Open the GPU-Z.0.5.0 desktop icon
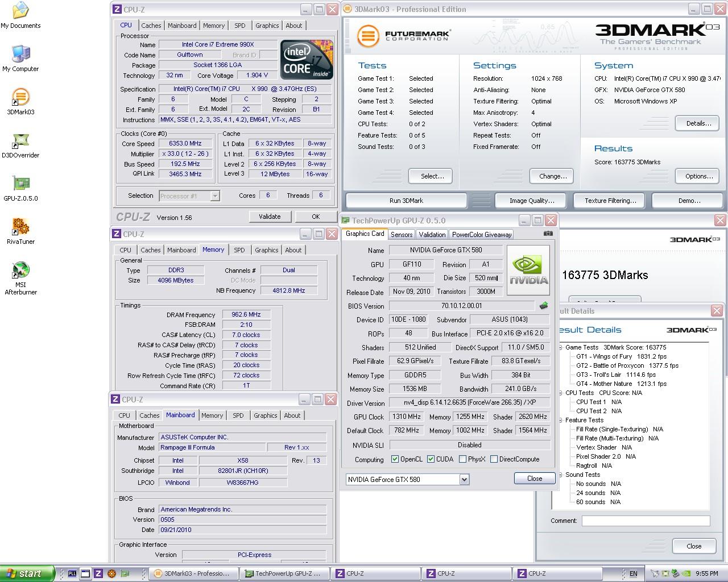 click(20, 188)
